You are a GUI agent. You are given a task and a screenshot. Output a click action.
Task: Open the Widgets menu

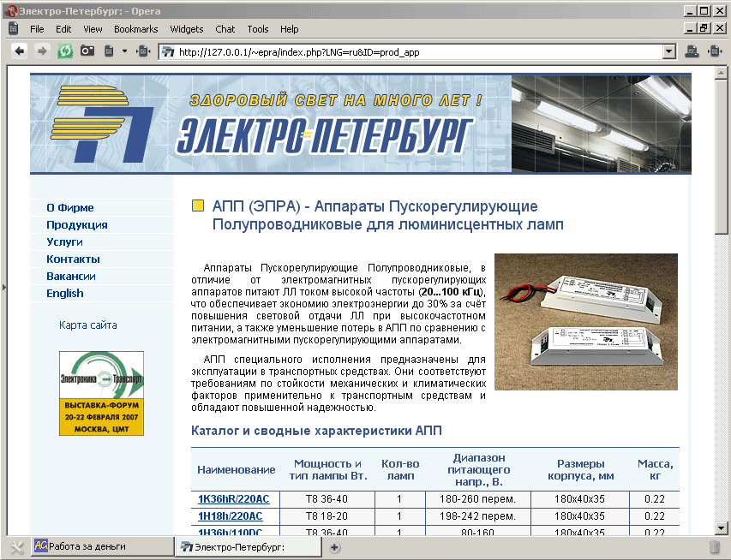tap(187, 29)
